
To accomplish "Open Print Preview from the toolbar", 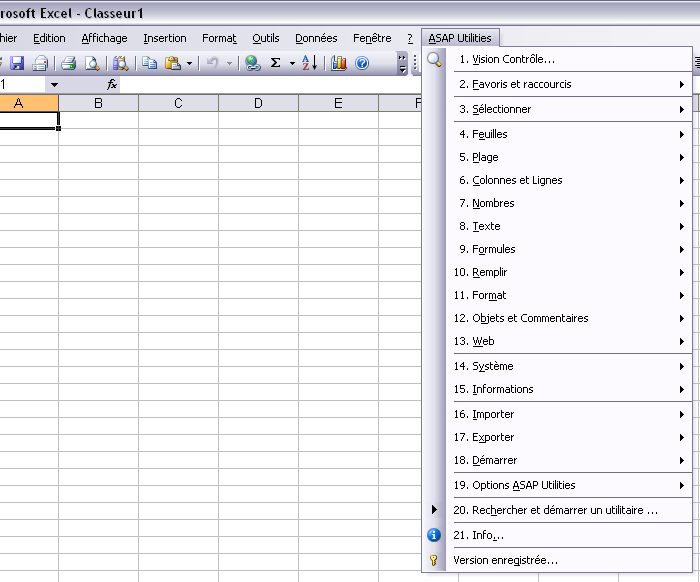I will tap(92, 63).
